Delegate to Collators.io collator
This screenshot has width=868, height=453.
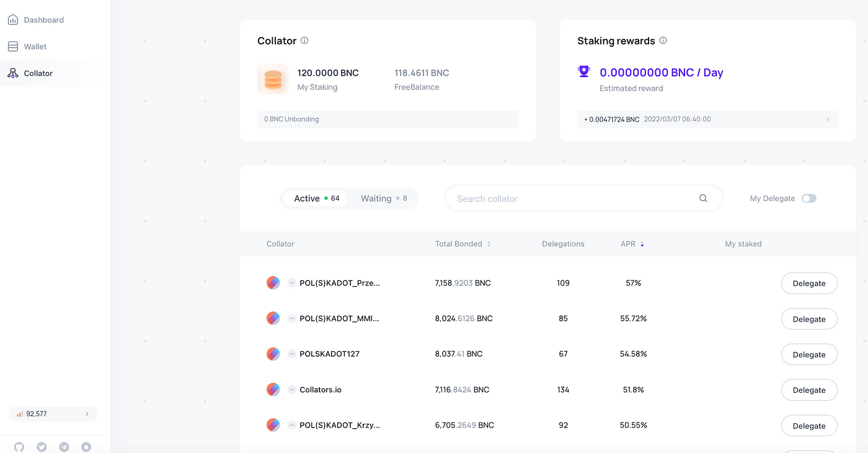pos(809,390)
